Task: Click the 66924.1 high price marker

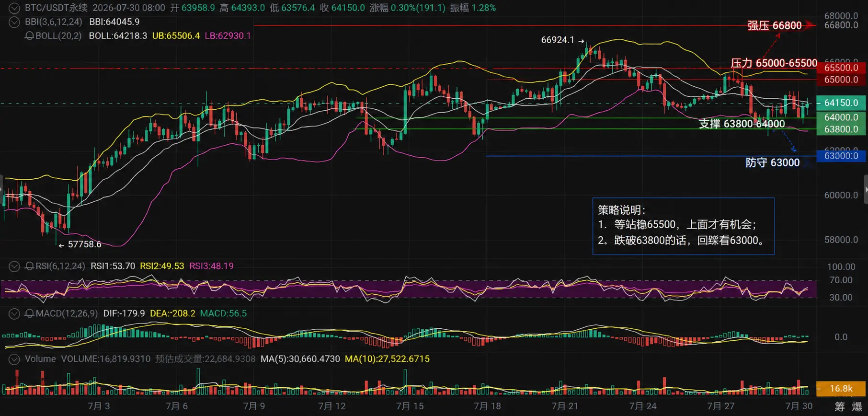Action: pos(562,40)
